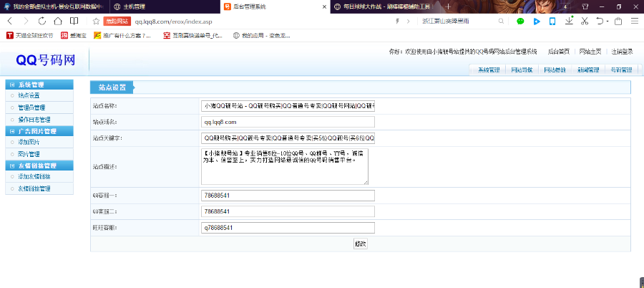
Task: Click the 旺旺客服 input field
Action: [x=288, y=228]
